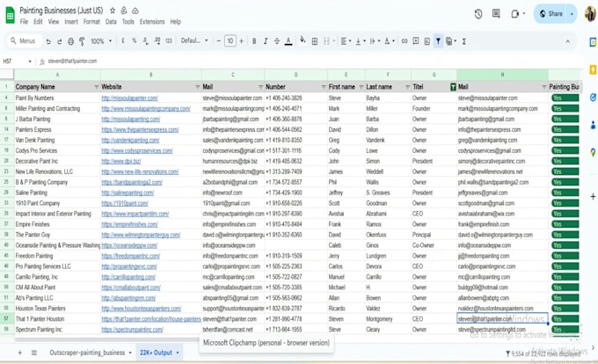Open the Share options dropdown arrow
598x364 pixels.
tap(572, 14)
